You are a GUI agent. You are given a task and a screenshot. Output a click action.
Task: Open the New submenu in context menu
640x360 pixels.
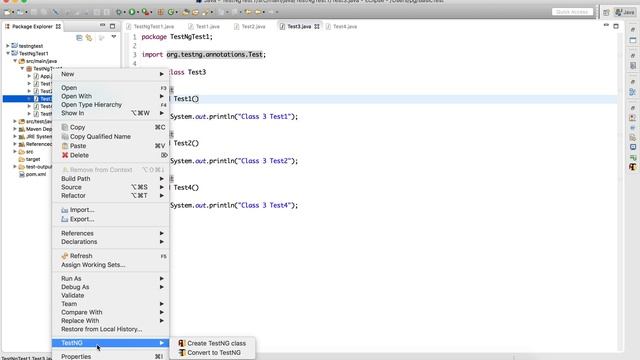(x=111, y=74)
